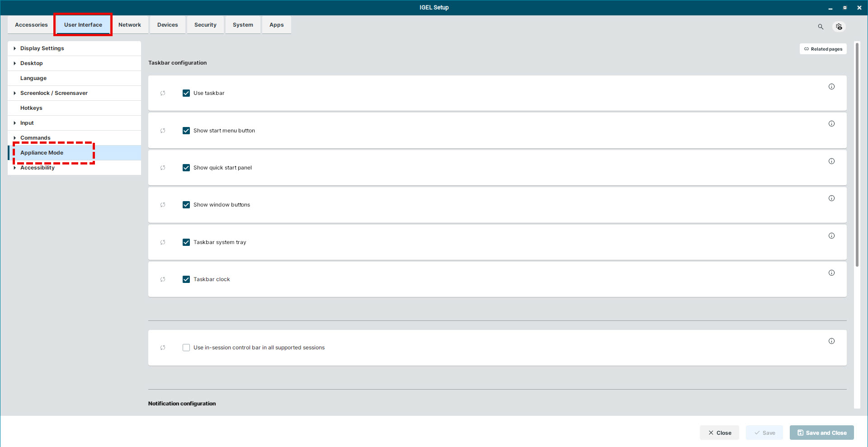
Task: Switch to the Apps tab
Action: [x=277, y=25]
